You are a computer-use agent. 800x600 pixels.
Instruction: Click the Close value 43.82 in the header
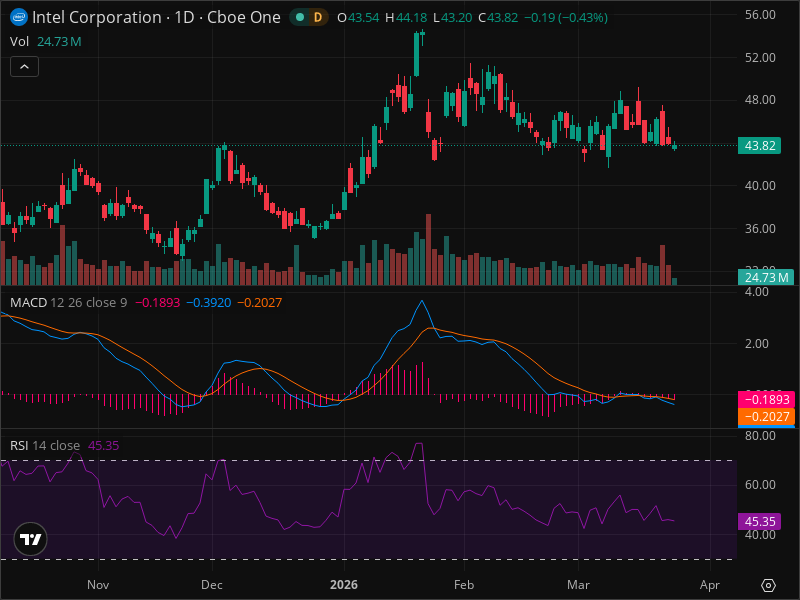503,18
